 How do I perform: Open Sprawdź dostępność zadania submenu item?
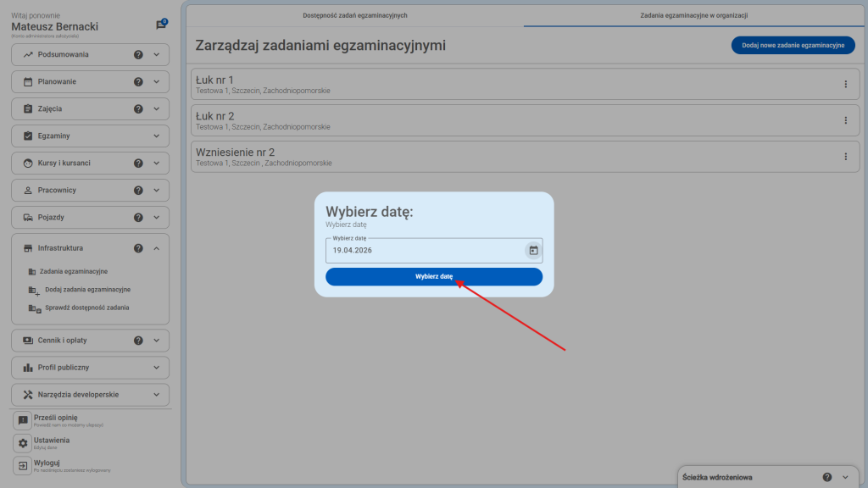86,308
